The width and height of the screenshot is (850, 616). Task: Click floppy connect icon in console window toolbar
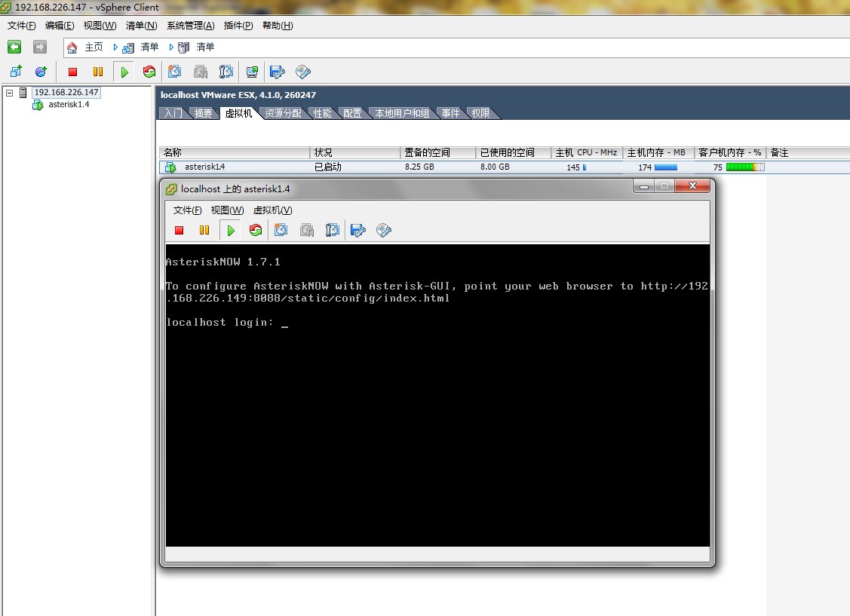pyautogui.click(x=357, y=230)
